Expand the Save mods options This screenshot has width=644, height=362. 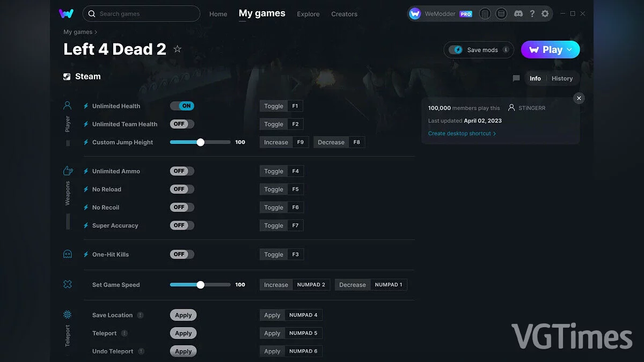click(507, 49)
